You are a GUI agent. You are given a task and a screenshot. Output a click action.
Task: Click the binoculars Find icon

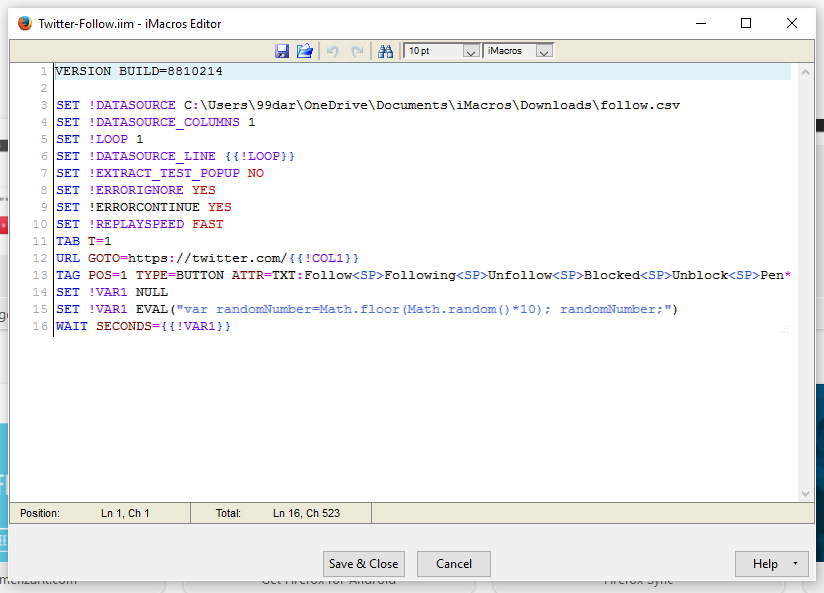(x=386, y=51)
